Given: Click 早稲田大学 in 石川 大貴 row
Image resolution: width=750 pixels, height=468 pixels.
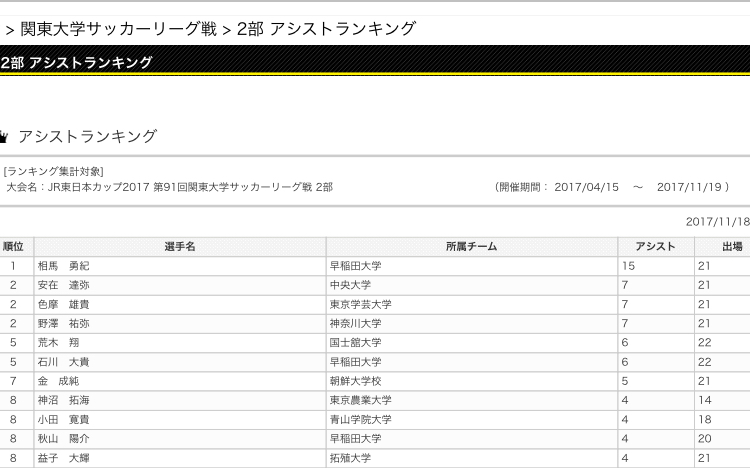Looking at the screenshot, I should tap(355, 362).
